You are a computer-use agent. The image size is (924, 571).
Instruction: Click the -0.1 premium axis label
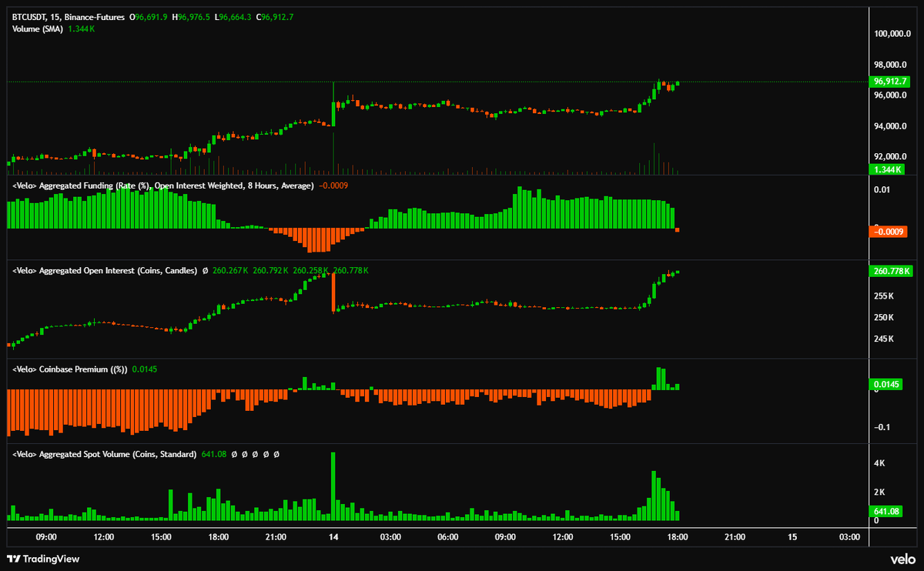[x=884, y=428]
